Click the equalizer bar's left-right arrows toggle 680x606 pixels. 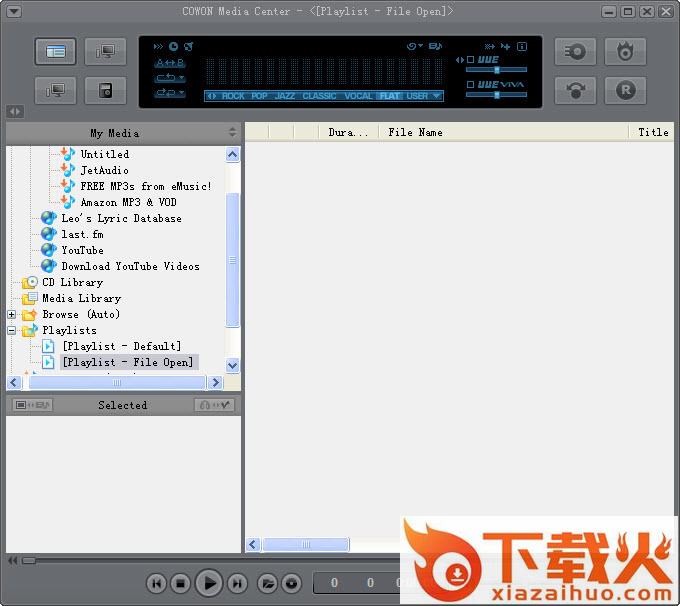click(x=211, y=96)
